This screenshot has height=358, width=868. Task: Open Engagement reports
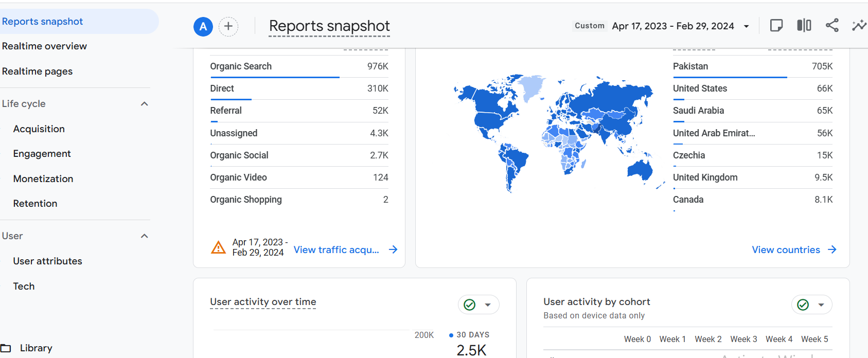coord(42,154)
